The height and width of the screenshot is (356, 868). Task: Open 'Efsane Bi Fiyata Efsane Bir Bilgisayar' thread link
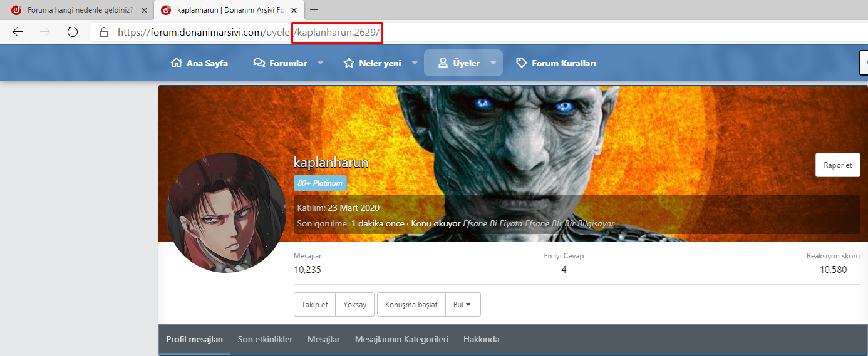pos(539,223)
